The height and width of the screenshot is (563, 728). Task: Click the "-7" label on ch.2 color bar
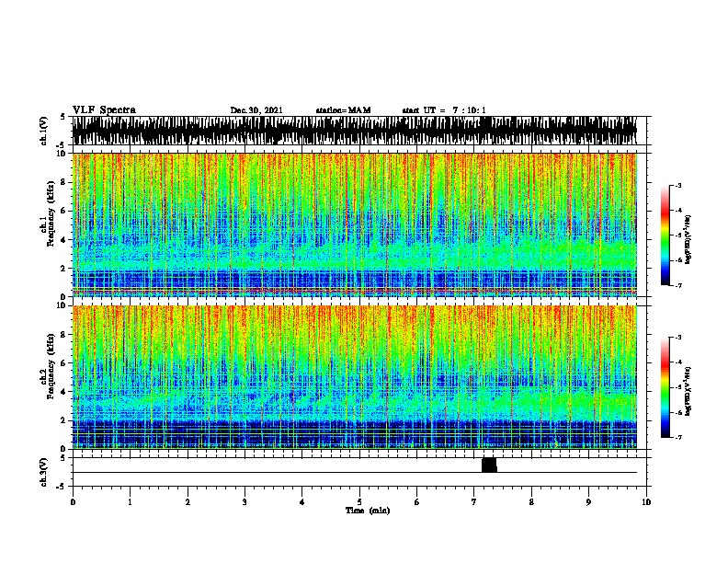[677, 437]
